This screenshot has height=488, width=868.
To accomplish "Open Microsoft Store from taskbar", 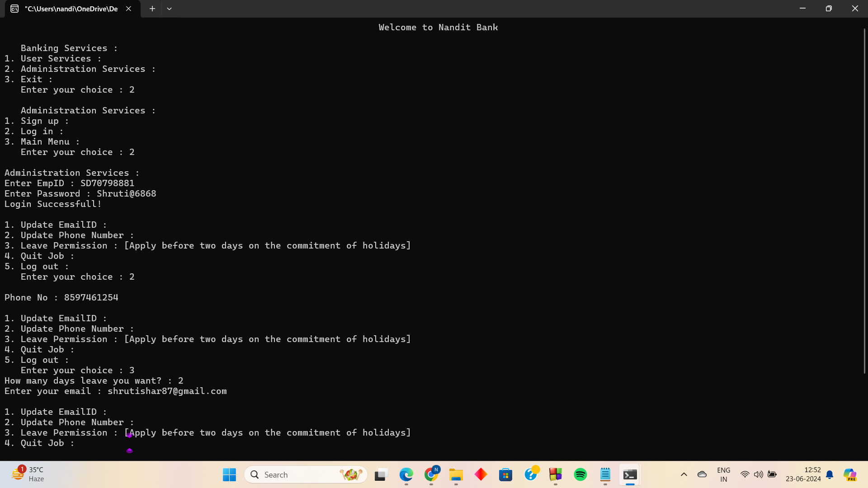I will (x=505, y=474).
